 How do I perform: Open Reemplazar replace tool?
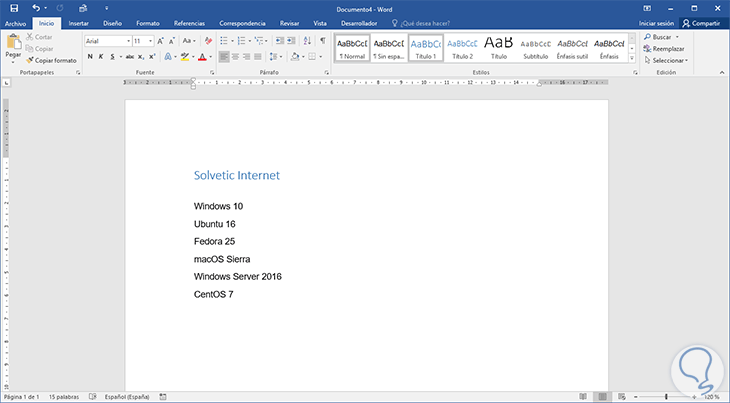pos(664,49)
